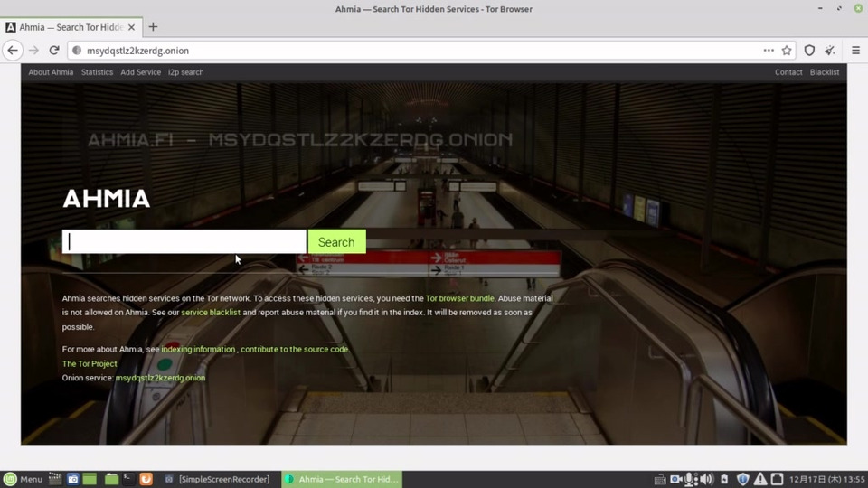
Task: Click the screen recording camera tray icon
Action: coord(676,479)
